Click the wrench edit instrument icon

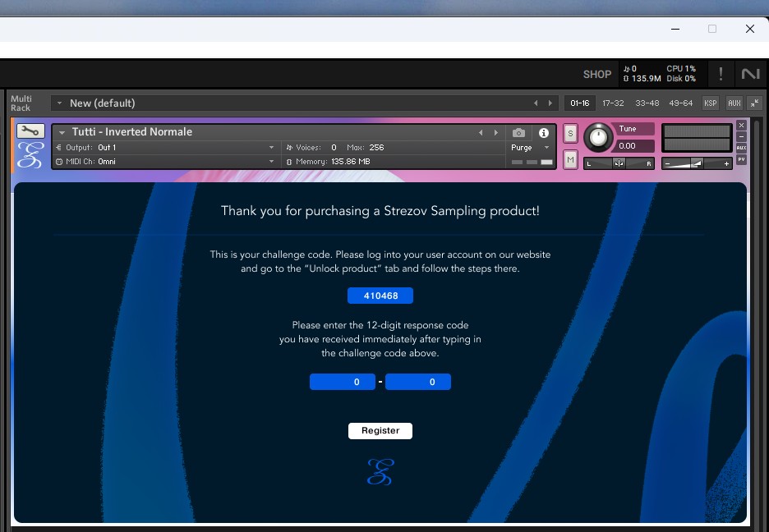[x=30, y=131]
